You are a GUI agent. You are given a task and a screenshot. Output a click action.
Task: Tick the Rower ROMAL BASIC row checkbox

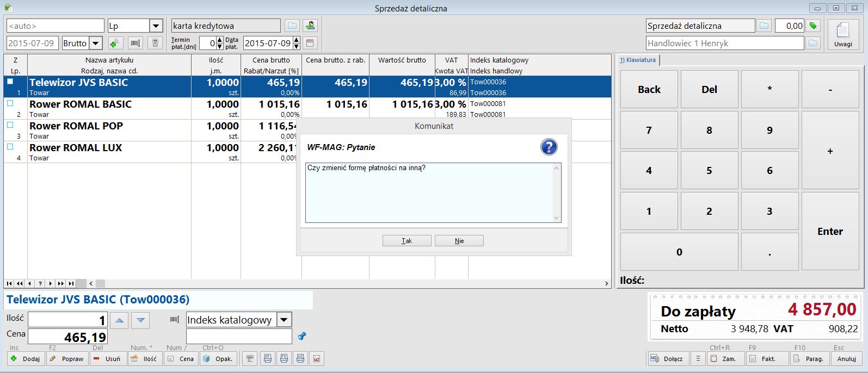pos(10,103)
